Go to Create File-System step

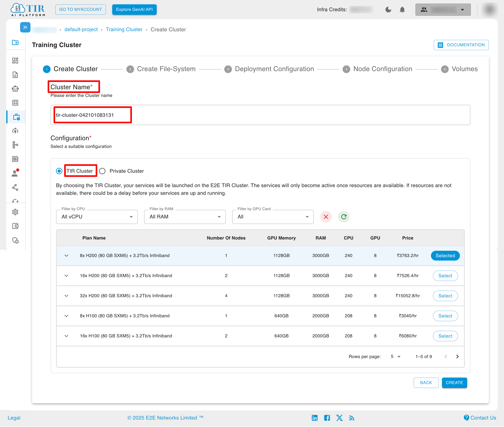(161, 69)
